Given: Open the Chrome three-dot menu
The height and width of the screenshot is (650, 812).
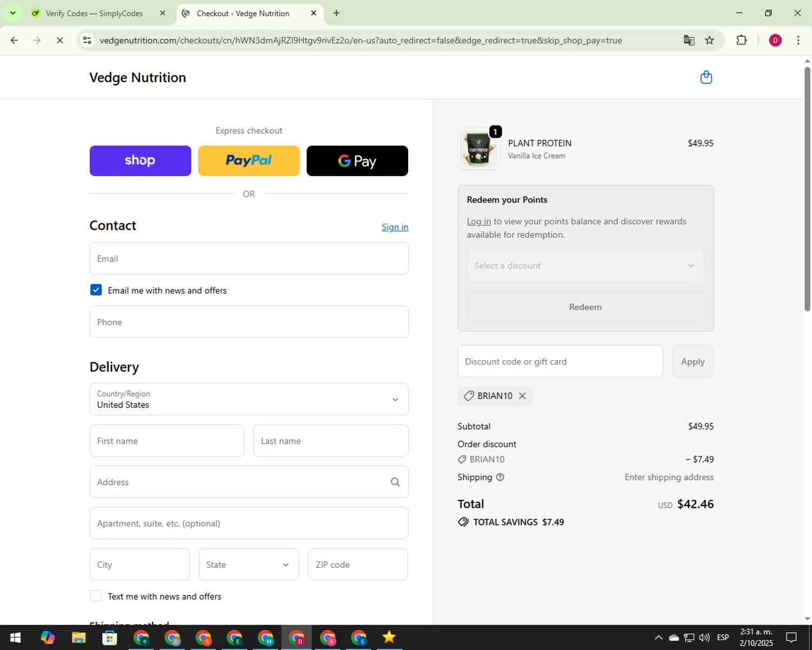Looking at the screenshot, I should coord(798,40).
